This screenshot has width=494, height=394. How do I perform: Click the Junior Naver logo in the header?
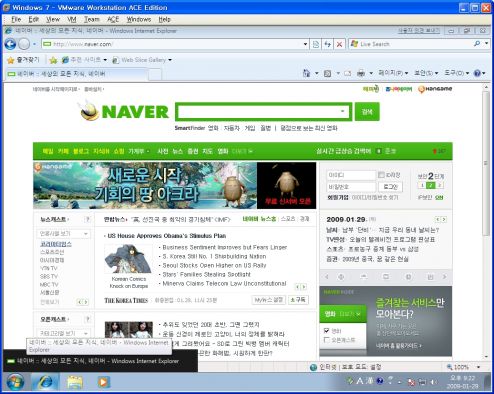[399, 89]
